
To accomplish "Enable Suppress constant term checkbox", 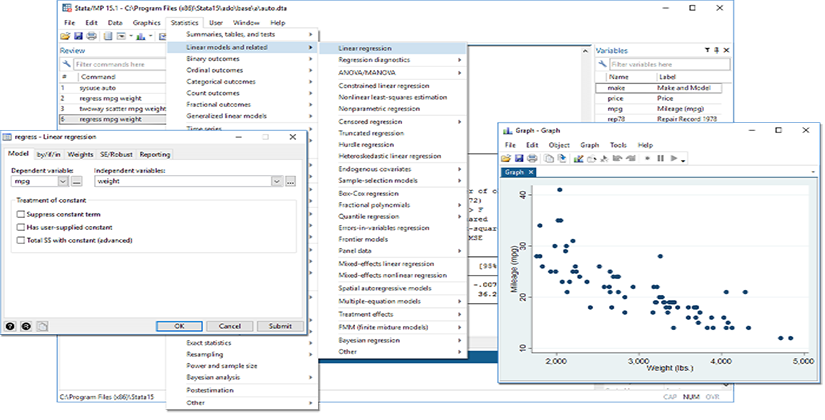I will 20,214.
